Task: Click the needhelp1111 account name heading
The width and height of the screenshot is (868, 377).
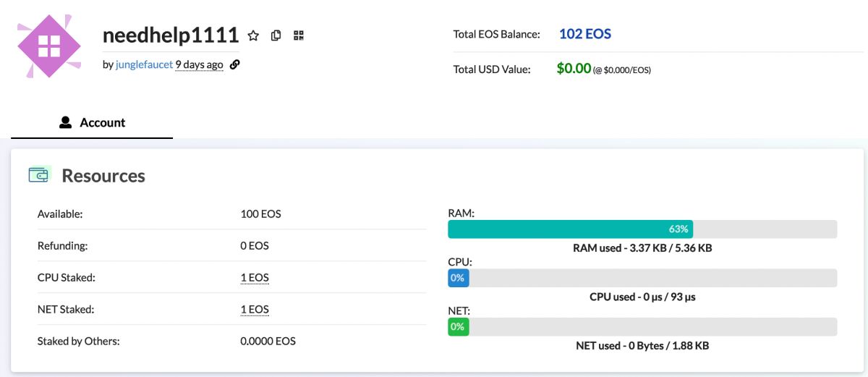Action: pyautogui.click(x=171, y=35)
